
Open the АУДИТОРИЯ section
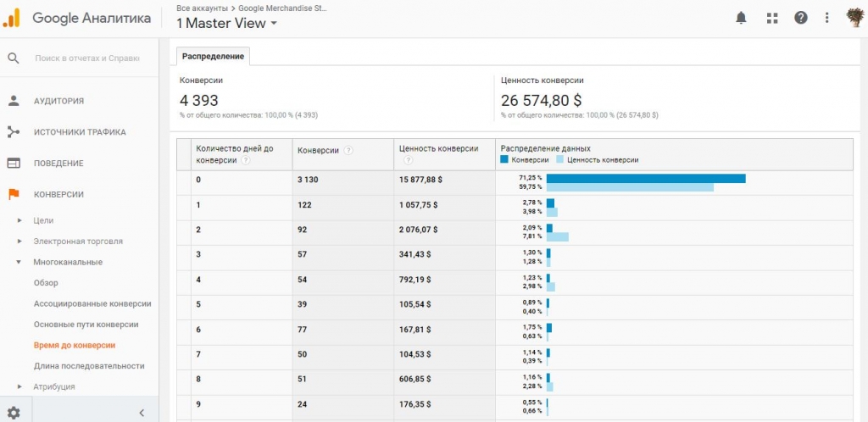point(58,101)
